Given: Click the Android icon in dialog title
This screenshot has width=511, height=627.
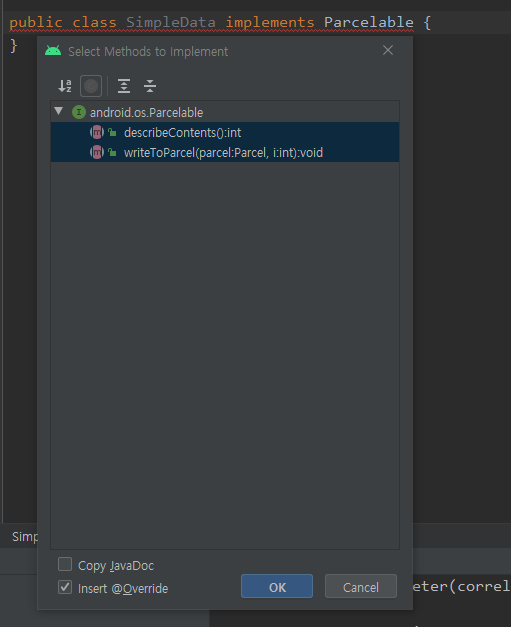Looking at the screenshot, I should coord(53,51).
